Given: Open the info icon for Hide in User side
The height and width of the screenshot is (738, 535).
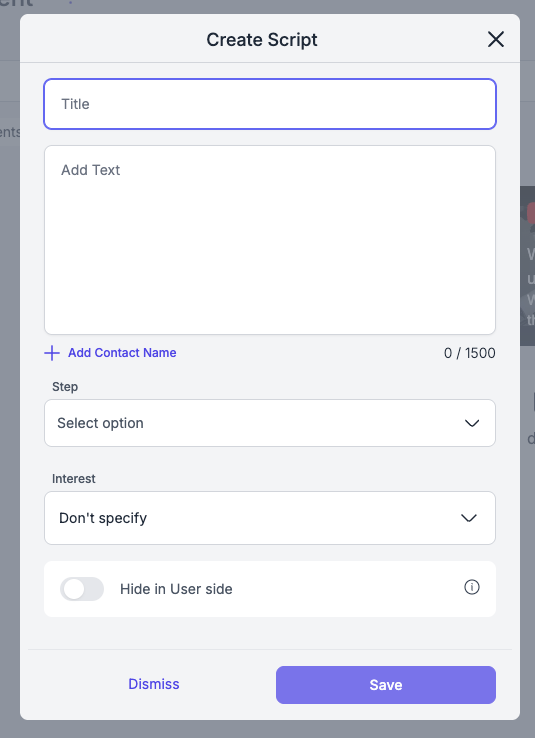Looking at the screenshot, I should (x=471, y=587).
